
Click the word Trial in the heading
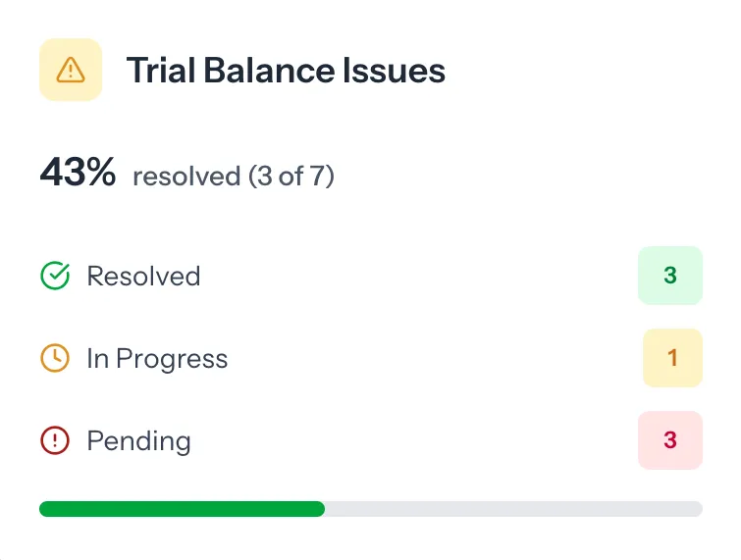pyautogui.click(x=158, y=71)
